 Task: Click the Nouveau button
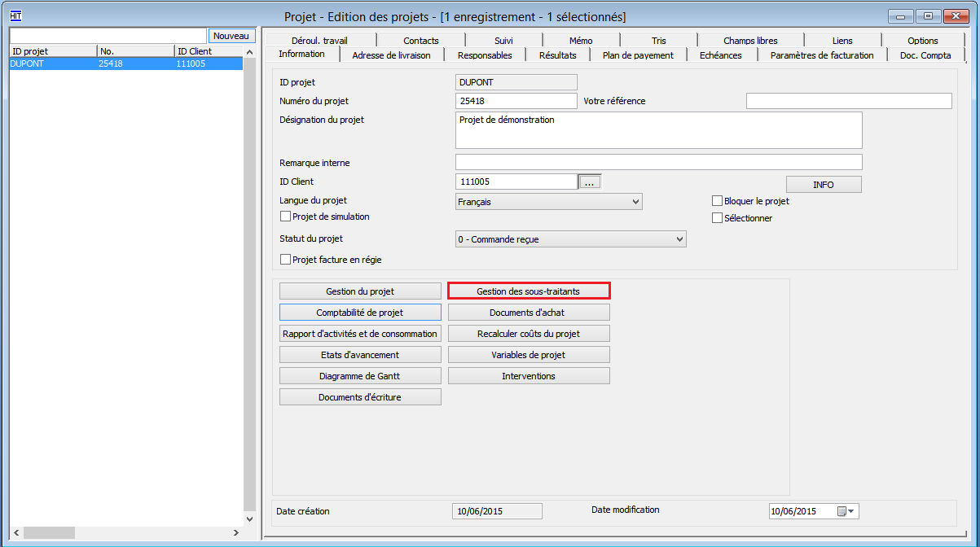pyautogui.click(x=231, y=36)
